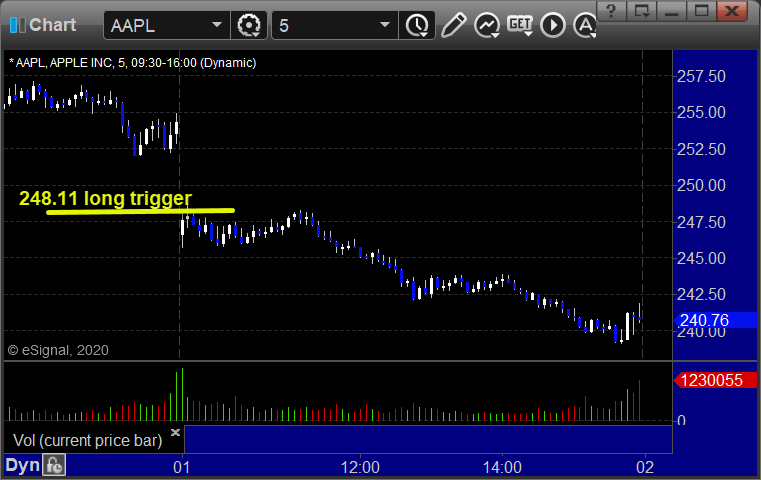Screen dimensions: 761x480
Task: Click the 248.11 long trigger annotation
Action: (105, 198)
